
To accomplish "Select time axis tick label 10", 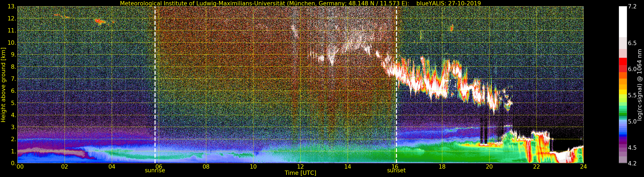I will click(x=253, y=167).
